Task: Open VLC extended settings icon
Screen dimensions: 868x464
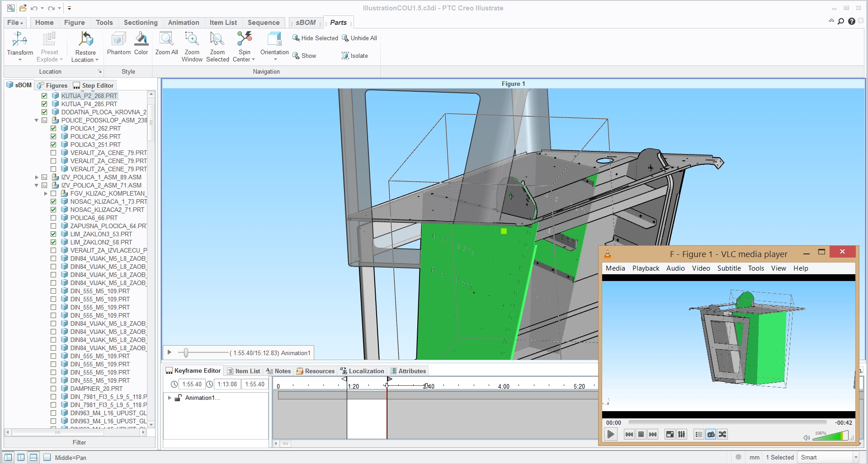Action: pyautogui.click(x=682, y=435)
